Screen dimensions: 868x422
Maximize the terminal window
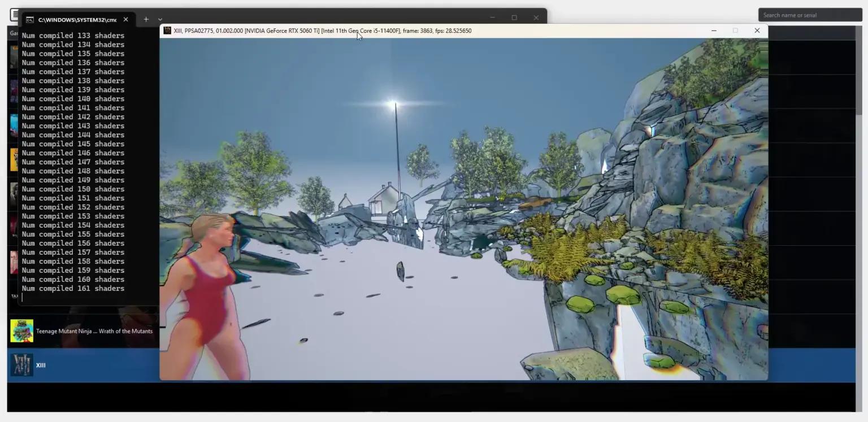[514, 18]
